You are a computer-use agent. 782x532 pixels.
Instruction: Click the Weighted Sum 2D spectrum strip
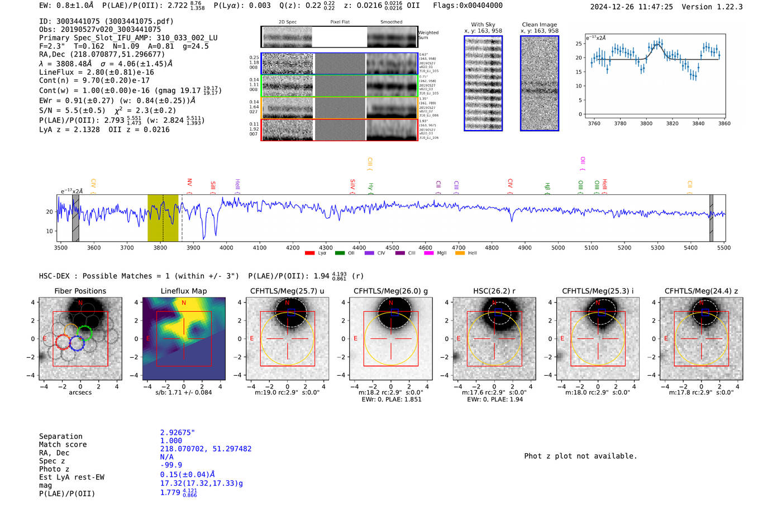(340, 37)
